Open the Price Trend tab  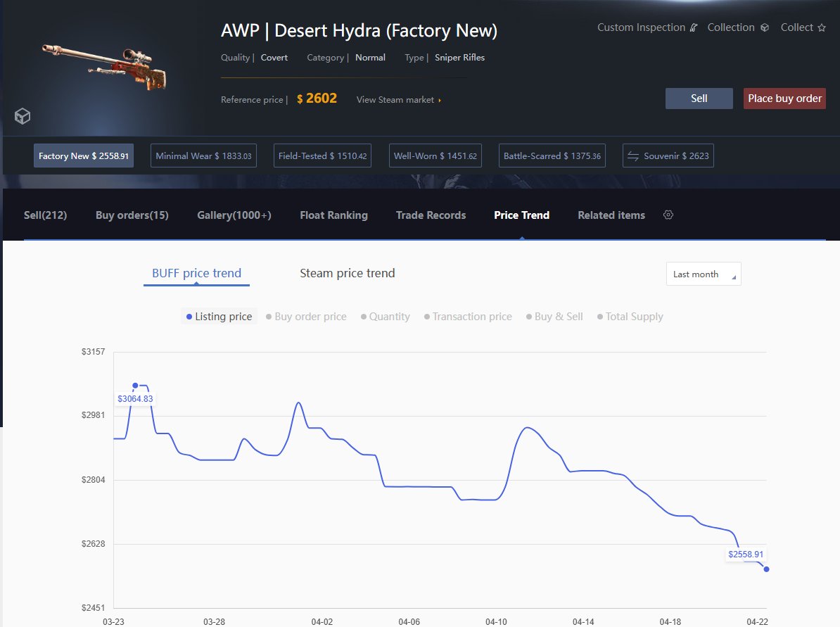pyautogui.click(x=522, y=215)
